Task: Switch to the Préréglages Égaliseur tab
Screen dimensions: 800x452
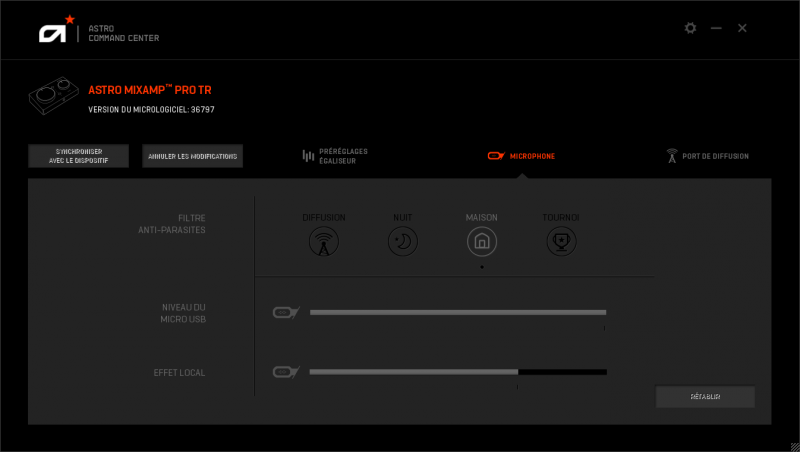Action: click(x=335, y=156)
